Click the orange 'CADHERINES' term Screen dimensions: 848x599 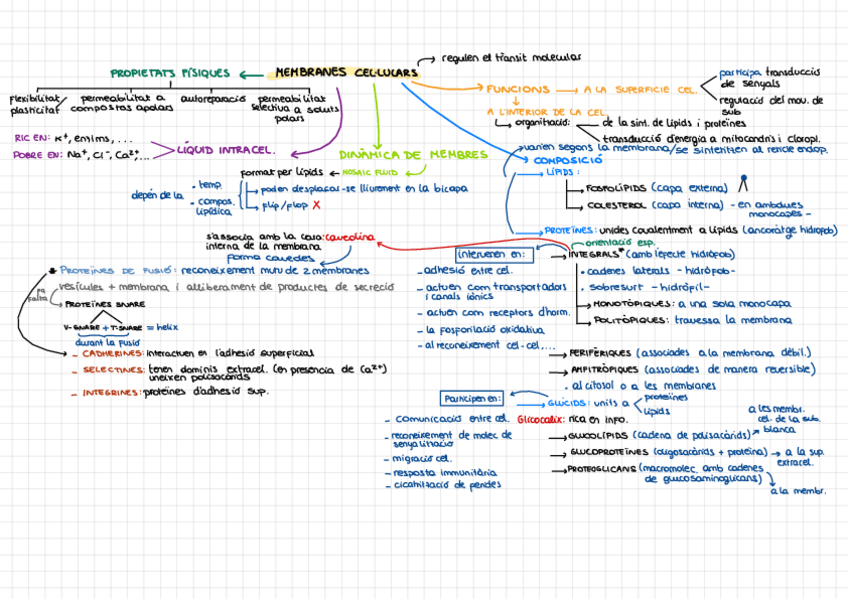(112, 354)
